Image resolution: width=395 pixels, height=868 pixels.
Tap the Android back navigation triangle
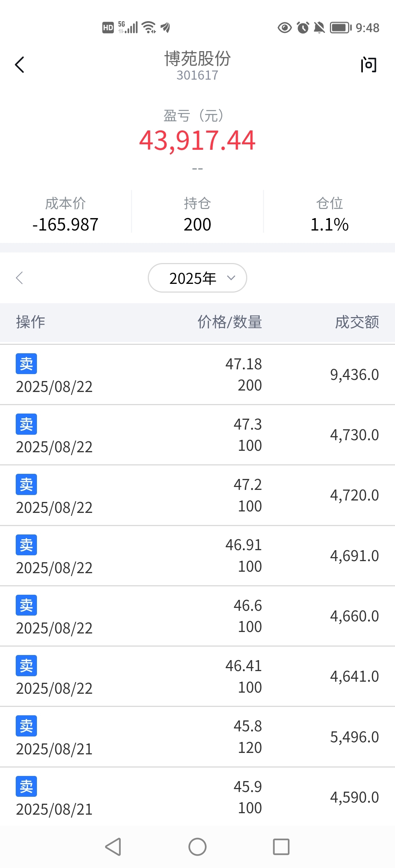(113, 846)
